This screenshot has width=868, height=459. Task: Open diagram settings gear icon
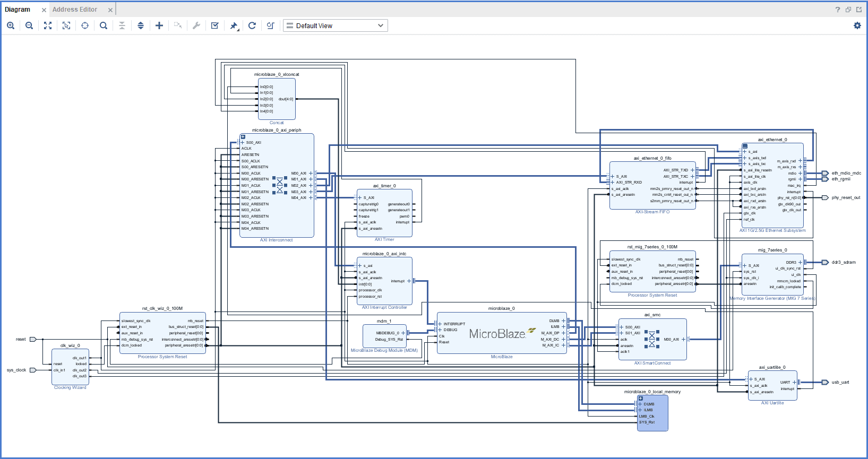pos(857,25)
